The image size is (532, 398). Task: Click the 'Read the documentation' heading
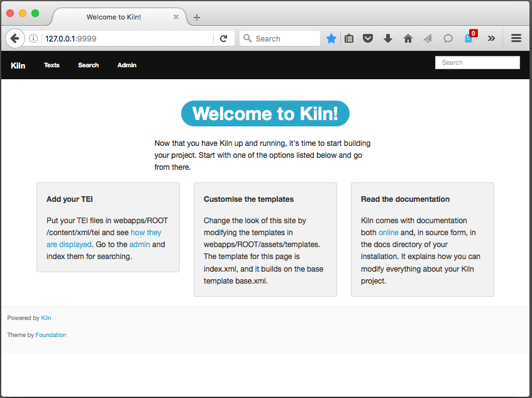point(405,199)
